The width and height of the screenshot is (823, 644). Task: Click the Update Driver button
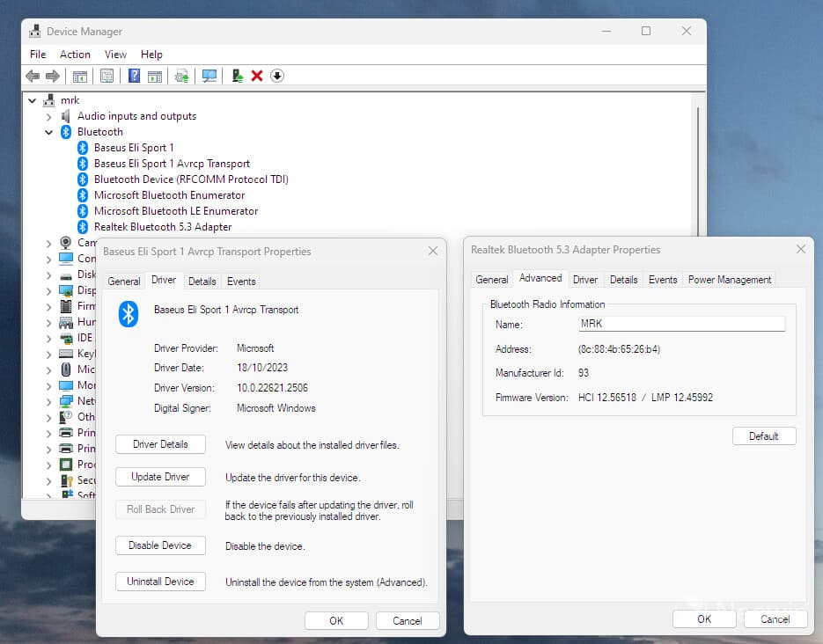[x=160, y=477]
